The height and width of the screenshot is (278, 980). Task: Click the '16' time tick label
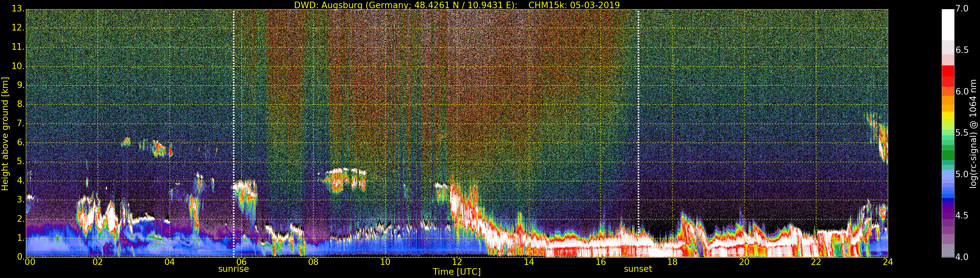[601, 262]
